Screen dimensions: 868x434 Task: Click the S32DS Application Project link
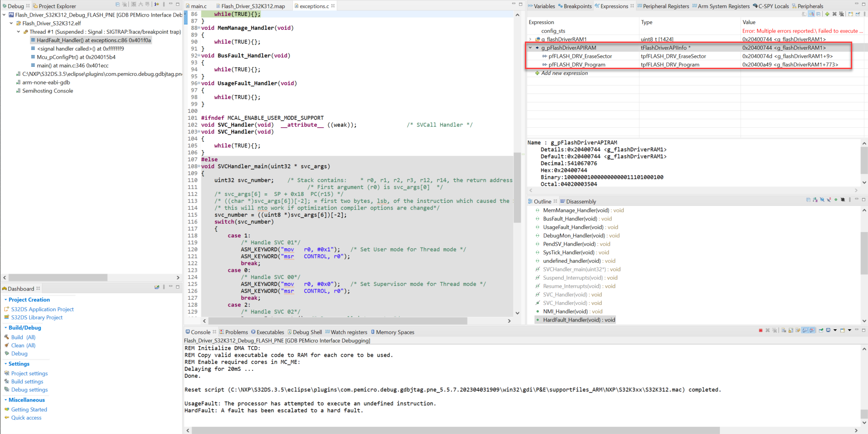click(x=42, y=309)
